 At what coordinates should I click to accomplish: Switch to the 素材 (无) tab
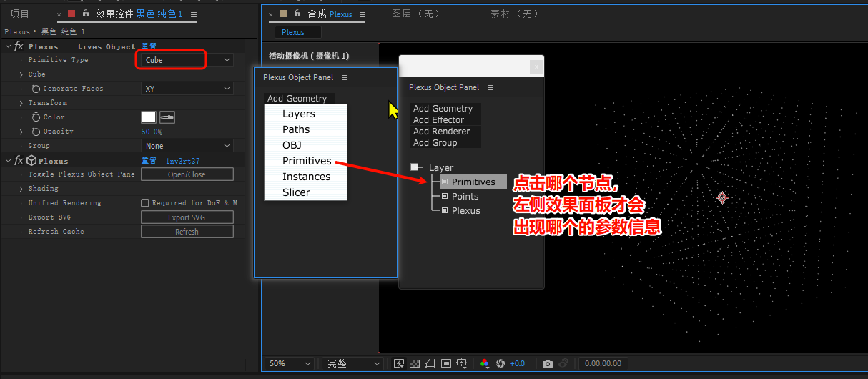[x=516, y=14]
